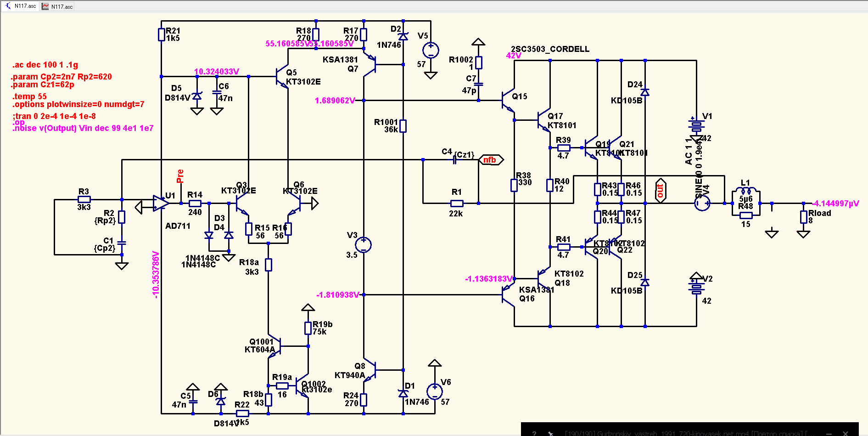Click the -4.144997µV output readout

coord(835,204)
